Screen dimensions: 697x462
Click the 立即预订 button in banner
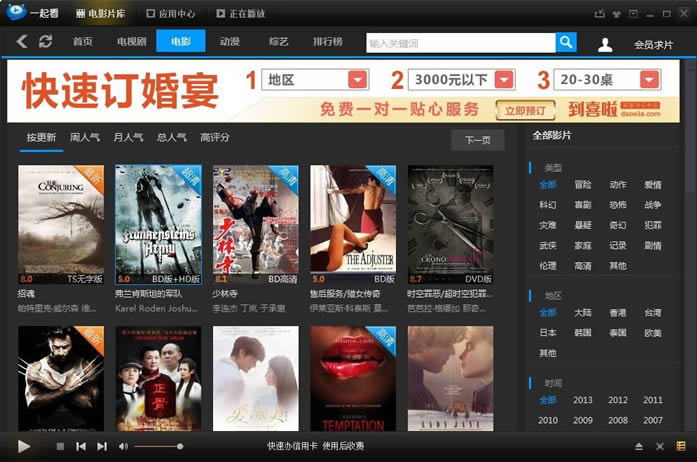(525, 110)
